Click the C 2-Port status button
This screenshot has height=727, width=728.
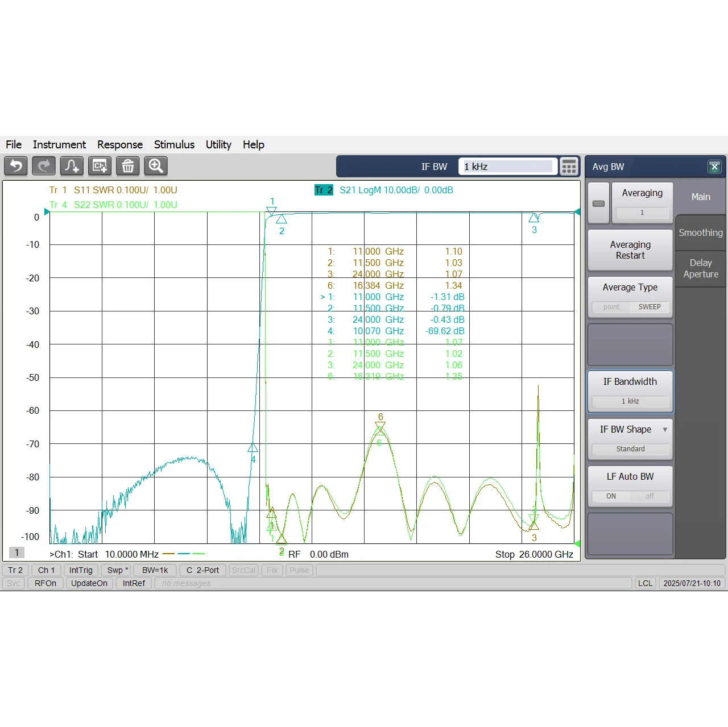tap(202, 570)
